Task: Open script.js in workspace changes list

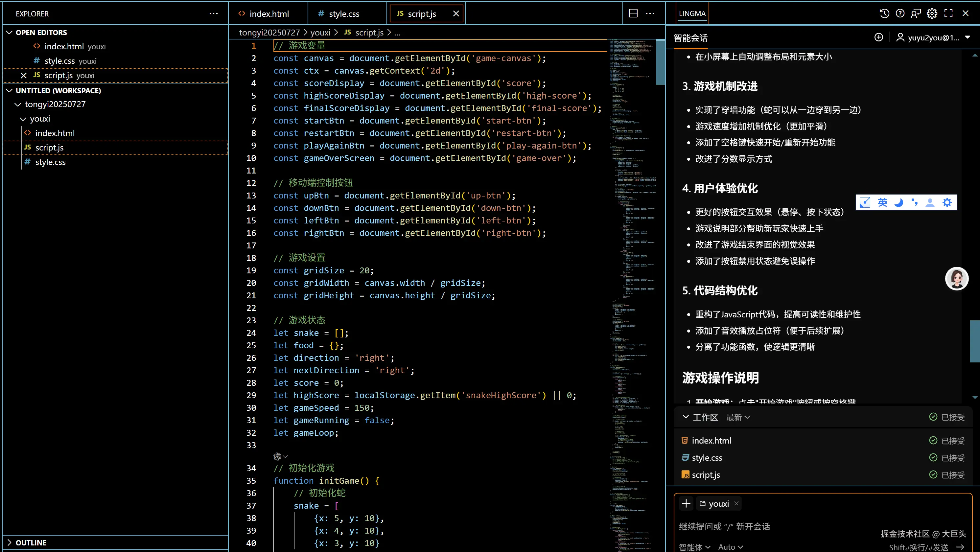Action: 706,475
